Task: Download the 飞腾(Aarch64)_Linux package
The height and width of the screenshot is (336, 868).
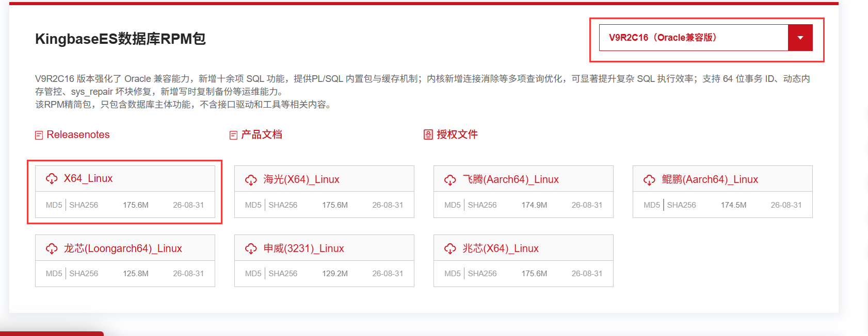Action: [x=511, y=179]
